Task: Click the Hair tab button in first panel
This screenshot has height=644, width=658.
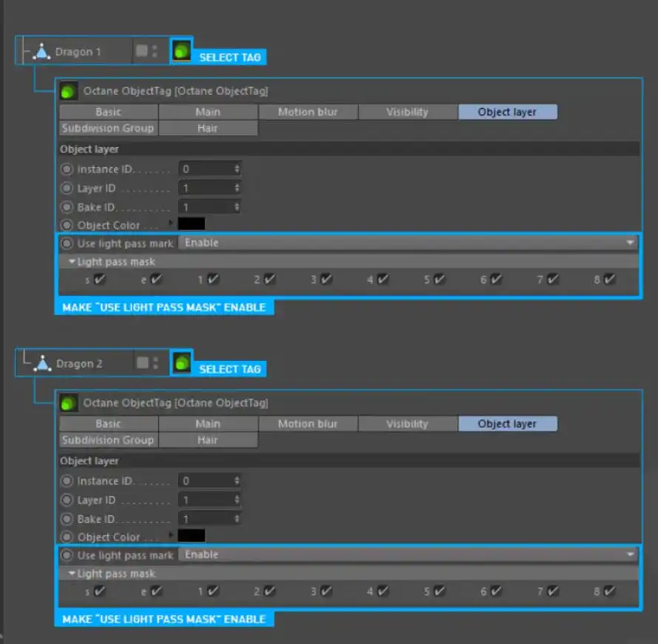Action: click(x=208, y=128)
